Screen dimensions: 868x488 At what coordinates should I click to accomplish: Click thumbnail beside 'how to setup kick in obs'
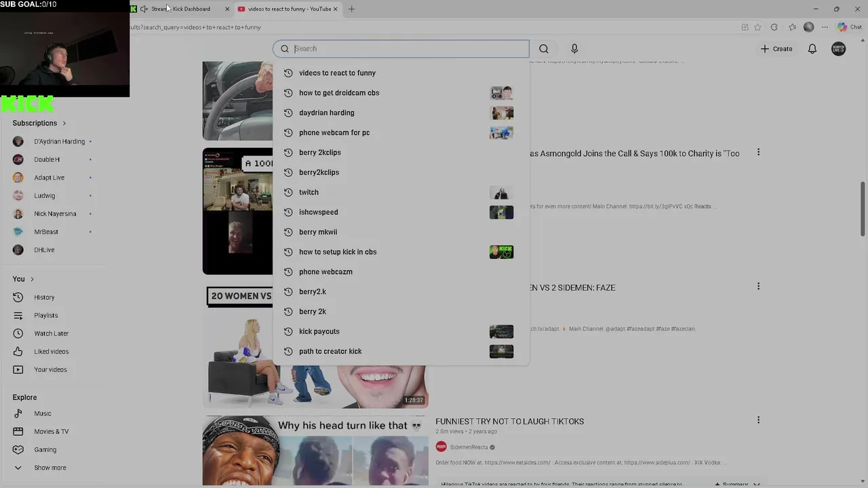point(501,252)
